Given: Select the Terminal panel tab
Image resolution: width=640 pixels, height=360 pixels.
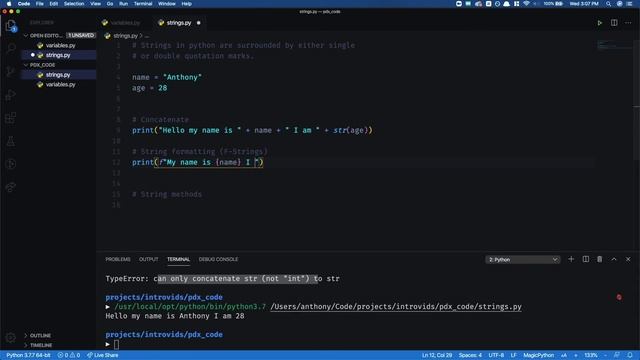Looking at the screenshot, I should point(178,260).
